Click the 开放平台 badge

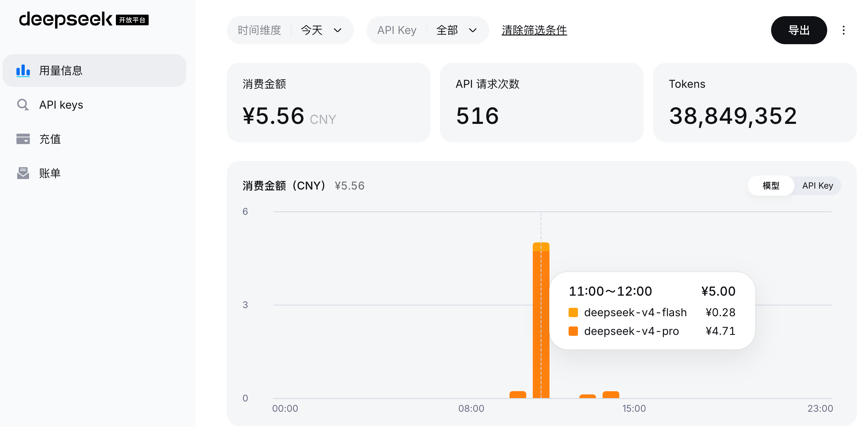pyautogui.click(x=132, y=20)
